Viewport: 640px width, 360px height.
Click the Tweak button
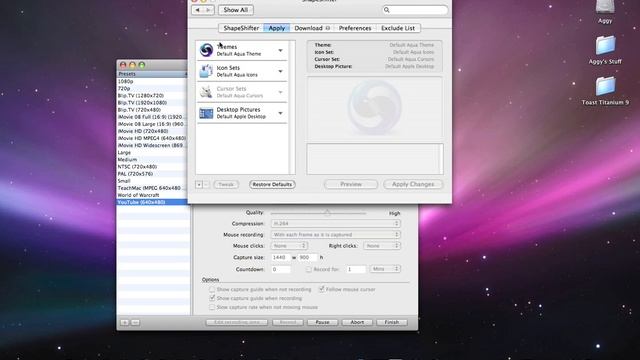pyautogui.click(x=226, y=184)
